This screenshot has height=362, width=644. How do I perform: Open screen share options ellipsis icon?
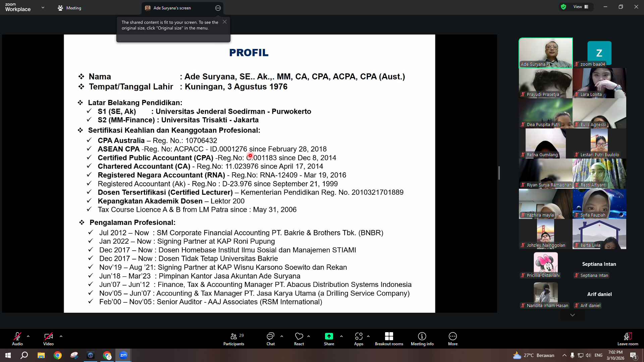(218, 8)
